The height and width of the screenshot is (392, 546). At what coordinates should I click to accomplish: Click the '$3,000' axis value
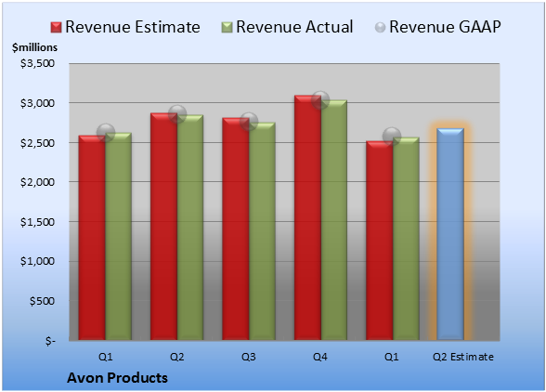point(37,103)
